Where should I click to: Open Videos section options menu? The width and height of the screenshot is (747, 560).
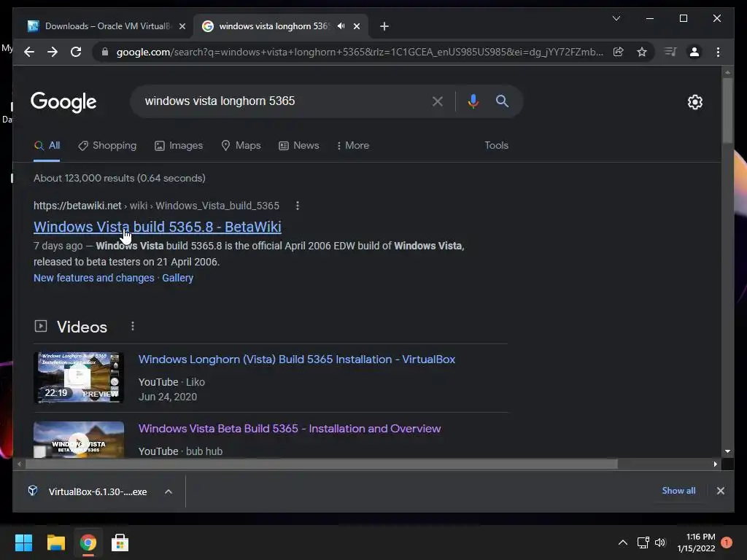click(133, 326)
